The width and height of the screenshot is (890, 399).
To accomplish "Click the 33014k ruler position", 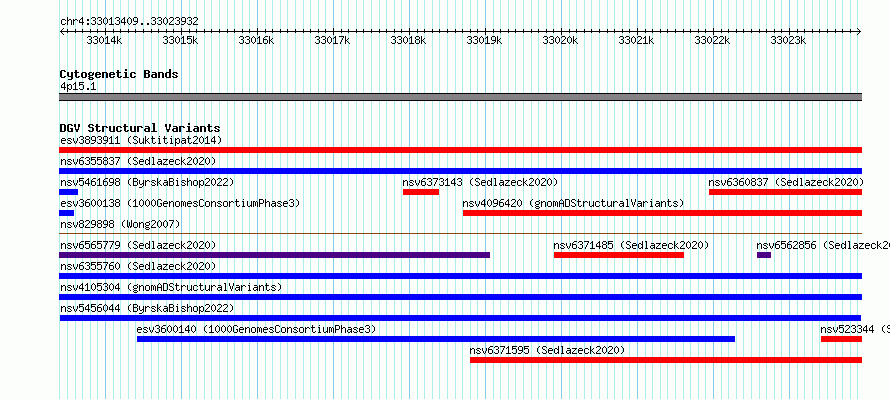I will coord(104,40).
